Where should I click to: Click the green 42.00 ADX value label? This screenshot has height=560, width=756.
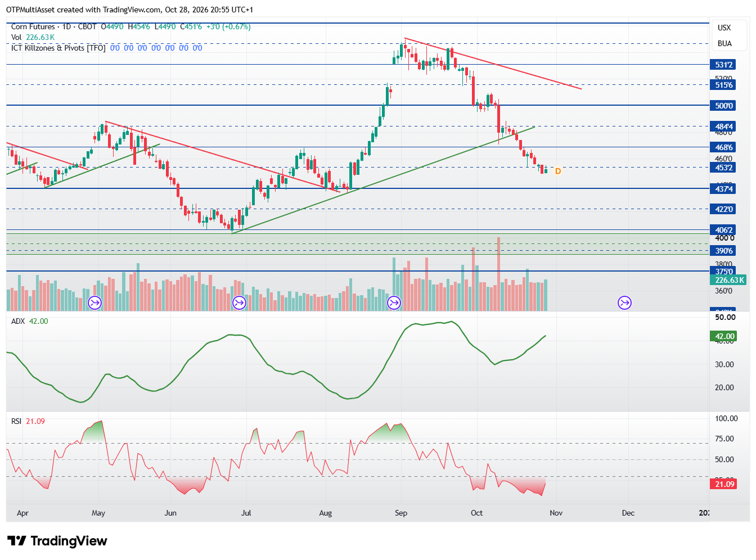click(724, 336)
